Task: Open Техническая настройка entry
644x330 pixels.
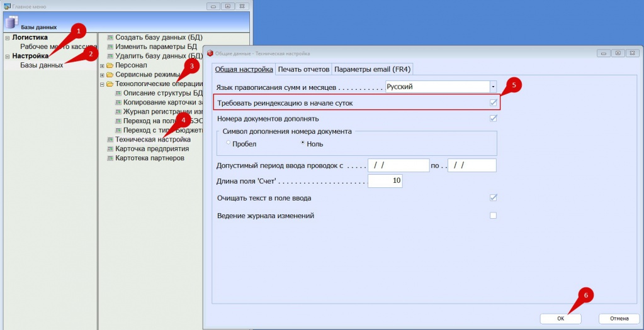Action: coord(153,140)
